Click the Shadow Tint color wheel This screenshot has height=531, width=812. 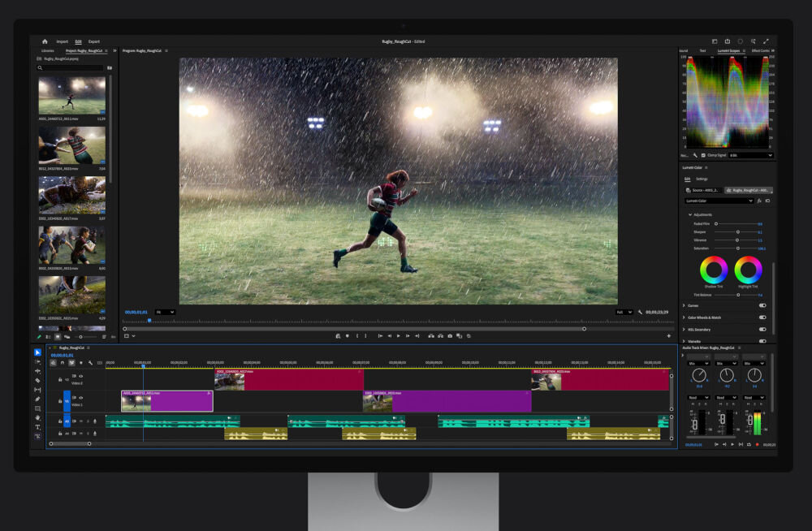click(712, 271)
